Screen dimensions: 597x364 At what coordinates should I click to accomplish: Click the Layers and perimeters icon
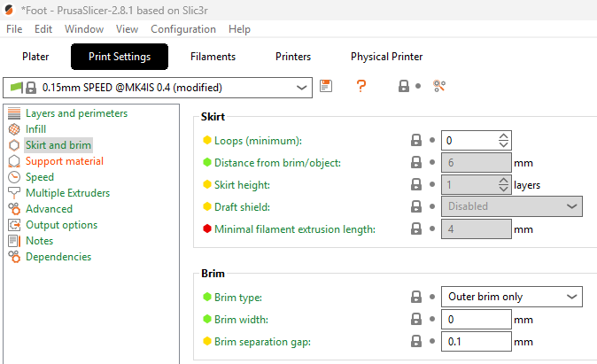14,113
